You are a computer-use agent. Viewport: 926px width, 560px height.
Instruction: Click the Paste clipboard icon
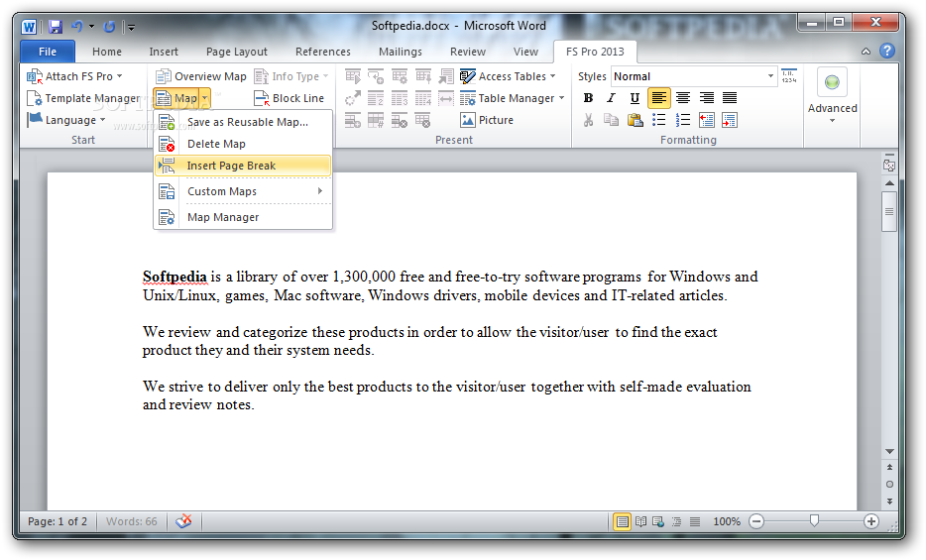pyautogui.click(x=636, y=120)
